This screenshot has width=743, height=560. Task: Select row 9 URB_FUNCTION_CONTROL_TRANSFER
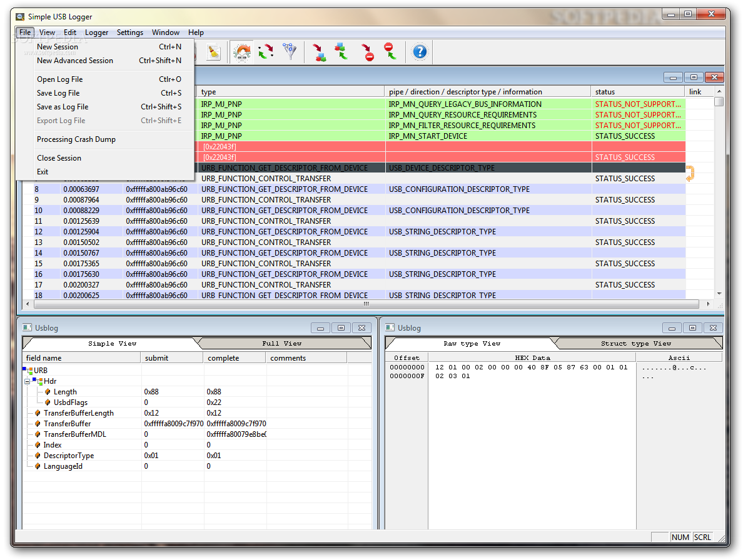point(354,200)
